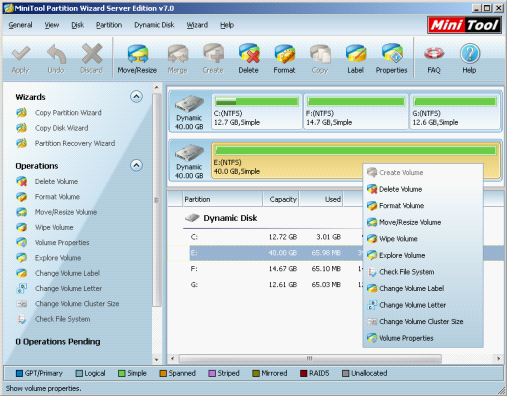Click the horizontal scrollbar right arrow
Image resolution: width=507 pixels, height=396 pixels.
(x=499, y=359)
